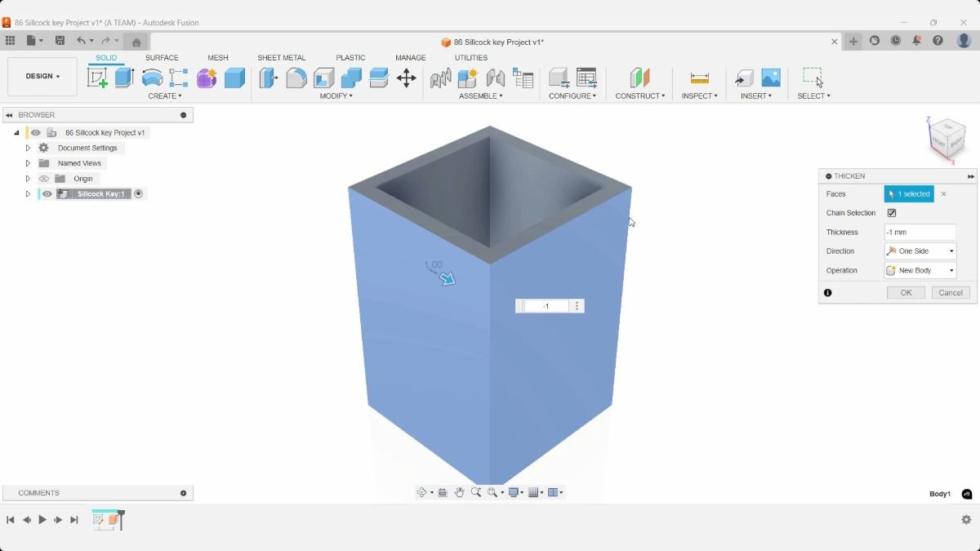Click the Select tool dashed-box icon
Image resolution: width=980 pixels, height=551 pixels.
click(813, 78)
